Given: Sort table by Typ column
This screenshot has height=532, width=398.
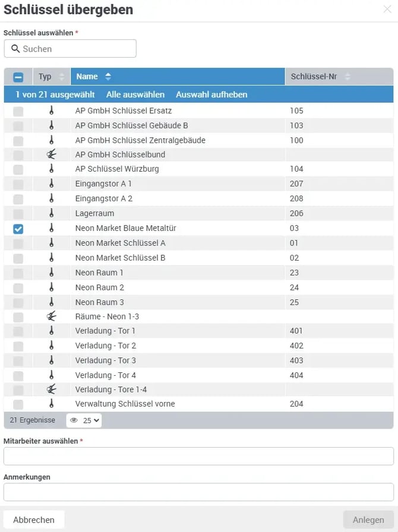Looking at the screenshot, I should tap(52, 77).
